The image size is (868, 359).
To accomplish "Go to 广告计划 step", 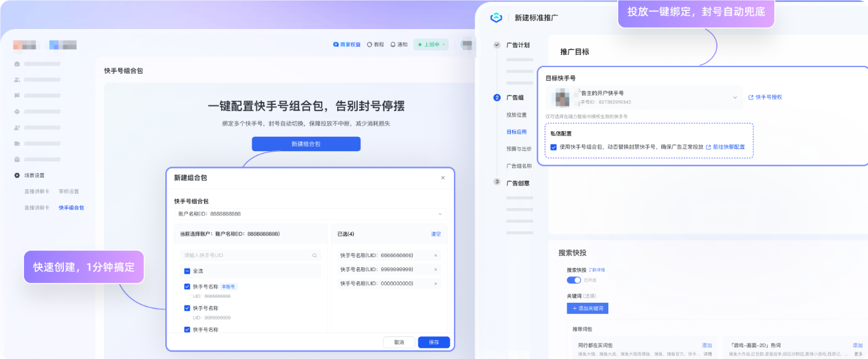I will (x=518, y=45).
